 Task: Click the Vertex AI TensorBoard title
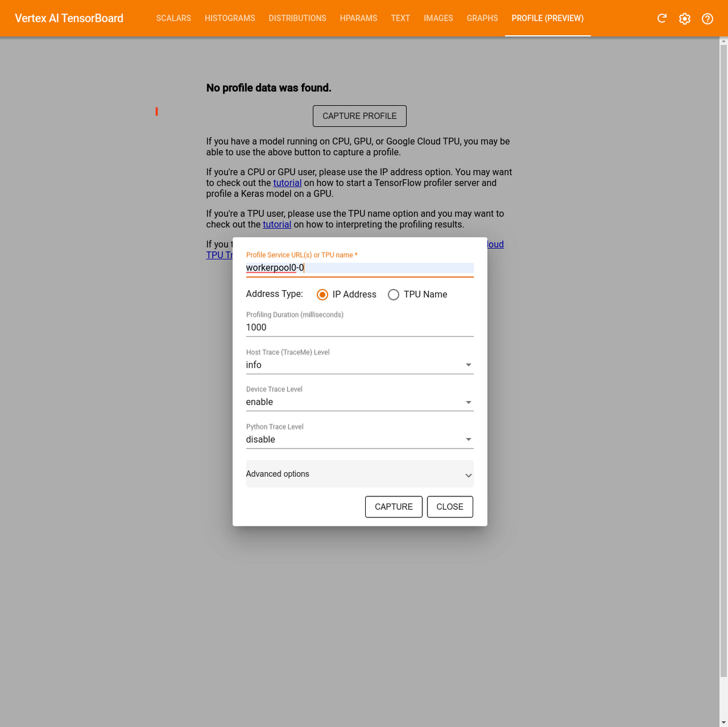point(69,18)
